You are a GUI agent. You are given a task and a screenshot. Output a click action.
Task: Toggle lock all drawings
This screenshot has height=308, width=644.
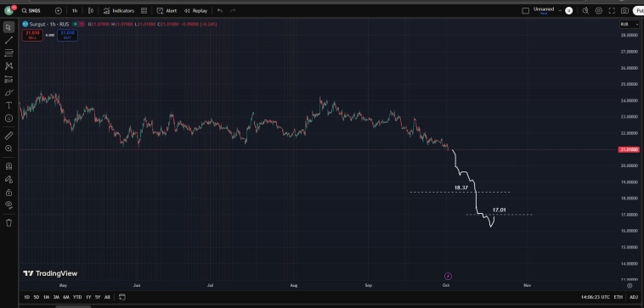(8, 193)
